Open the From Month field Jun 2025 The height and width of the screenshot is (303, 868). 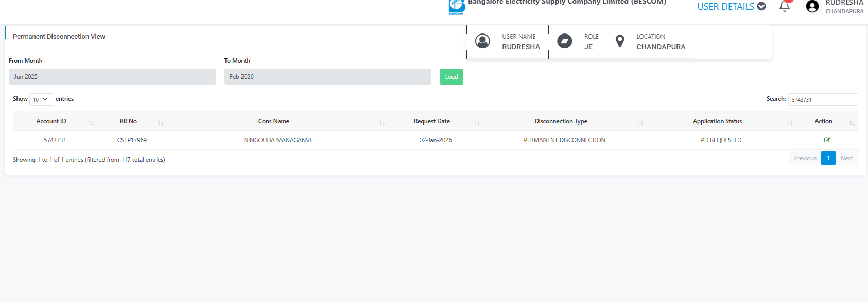[112, 77]
